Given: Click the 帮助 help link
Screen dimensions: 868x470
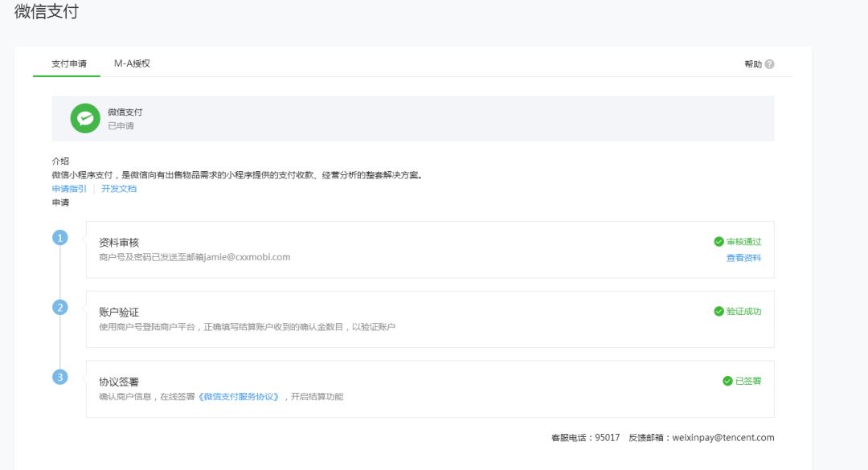Looking at the screenshot, I should coord(753,64).
